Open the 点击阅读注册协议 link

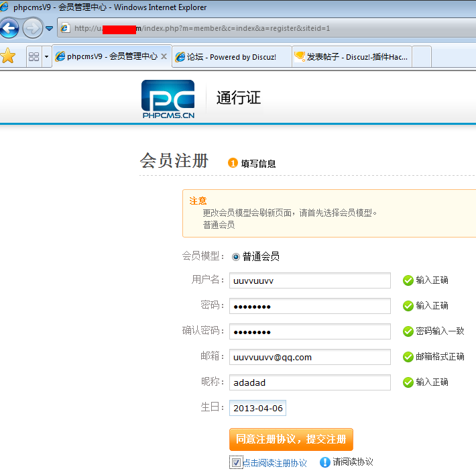pyautogui.click(x=275, y=463)
